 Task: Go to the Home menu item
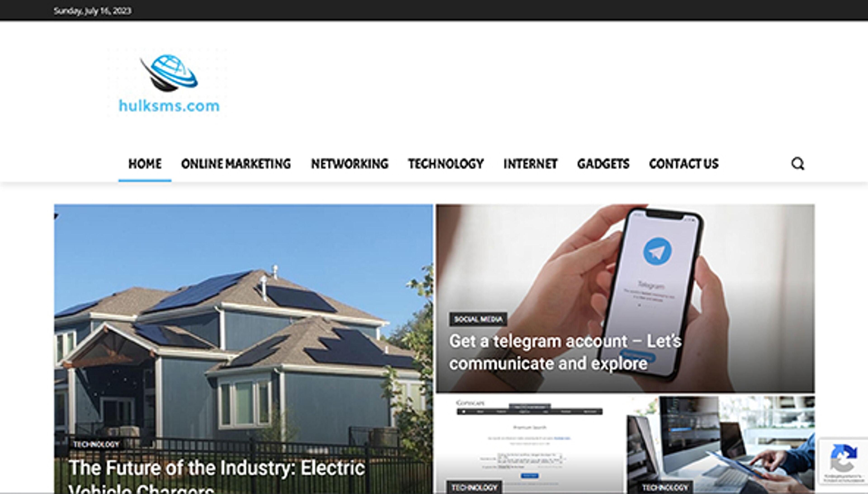pyautogui.click(x=145, y=164)
